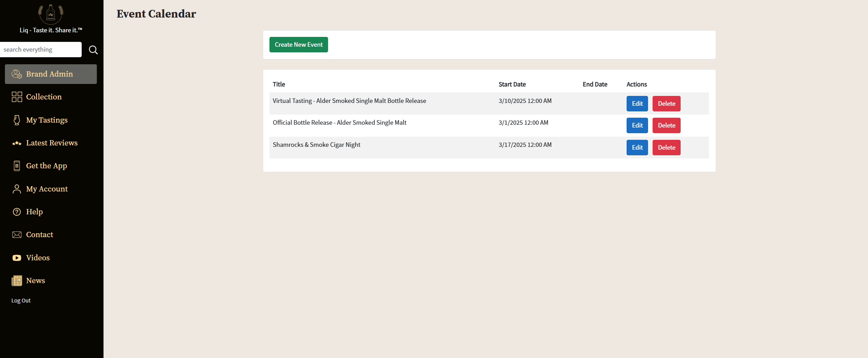This screenshot has width=868, height=358.
Task: Click the Liq bottle logo
Action: click(x=51, y=14)
